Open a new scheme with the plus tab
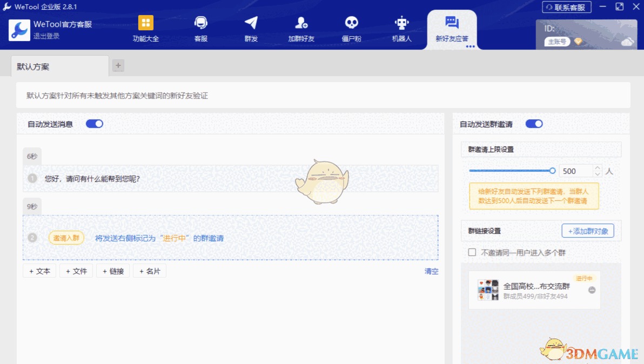The height and width of the screenshot is (364, 644). 118,65
